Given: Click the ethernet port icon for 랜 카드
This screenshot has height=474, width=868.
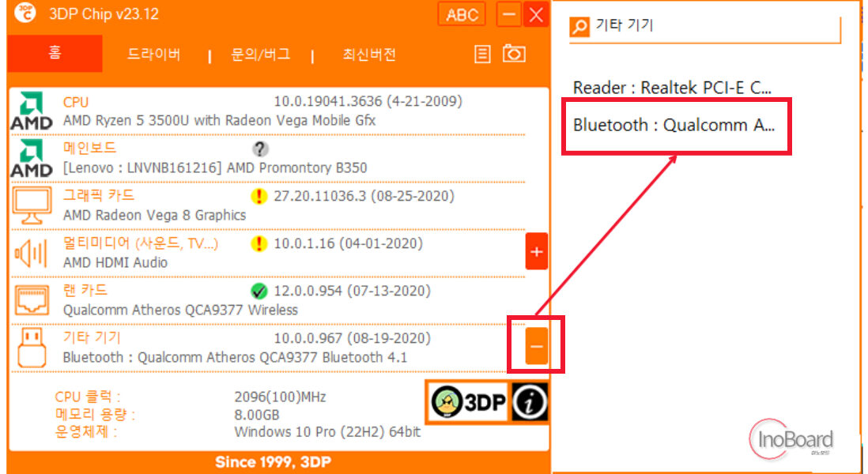Looking at the screenshot, I should (32, 300).
